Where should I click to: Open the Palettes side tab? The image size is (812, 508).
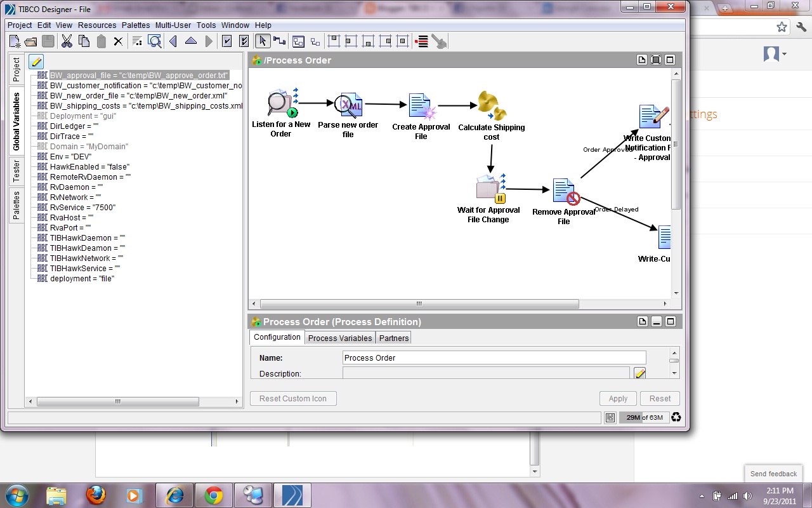pyautogui.click(x=16, y=204)
